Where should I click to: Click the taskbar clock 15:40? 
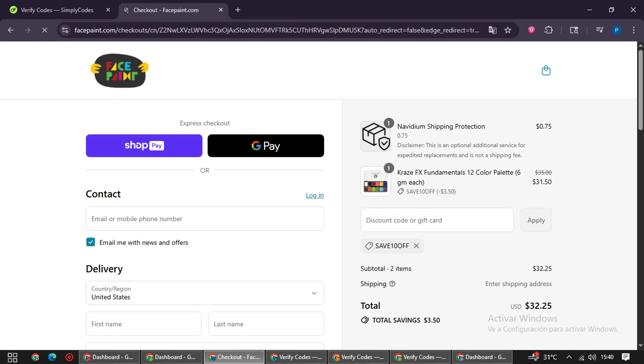tap(607, 357)
